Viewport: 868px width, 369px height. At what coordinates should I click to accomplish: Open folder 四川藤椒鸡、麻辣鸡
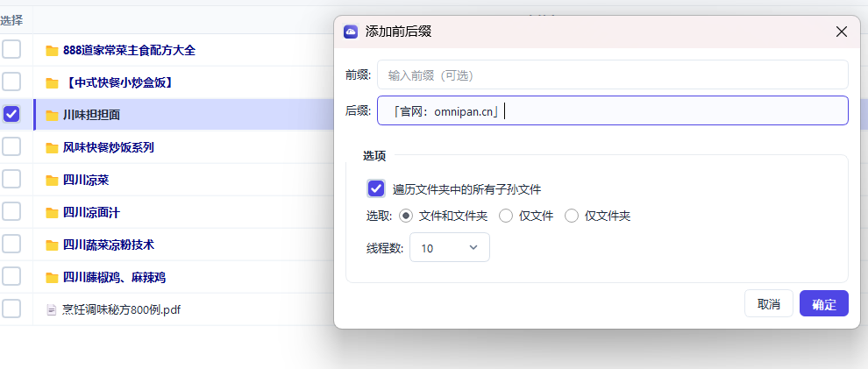point(114,277)
